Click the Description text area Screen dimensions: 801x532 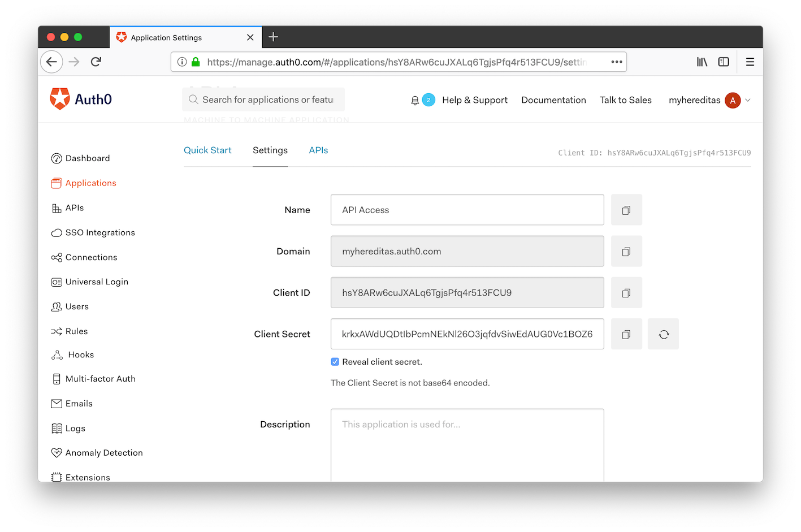pos(467,446)
